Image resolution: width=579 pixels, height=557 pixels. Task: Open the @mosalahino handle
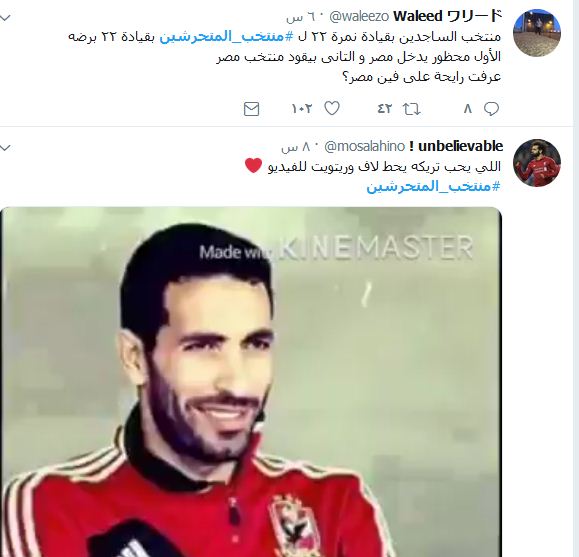(364, 147)
